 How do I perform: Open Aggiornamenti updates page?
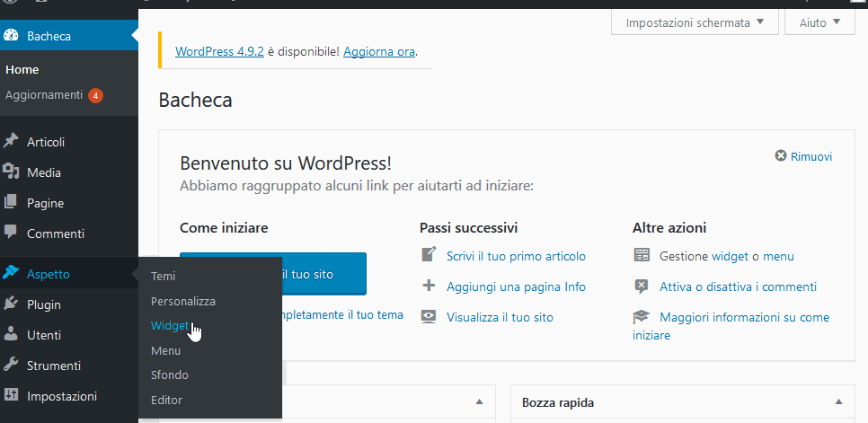pyautogui.click(x=44, y=94)
